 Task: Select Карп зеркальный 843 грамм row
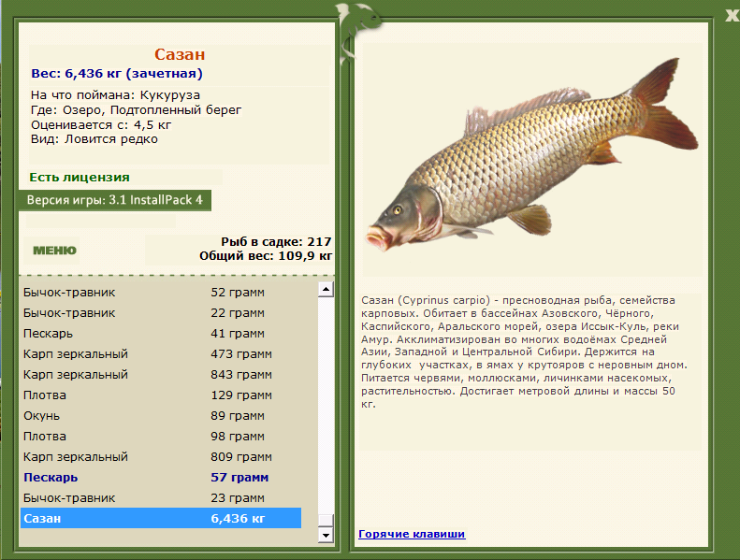(x=161, y=375)
